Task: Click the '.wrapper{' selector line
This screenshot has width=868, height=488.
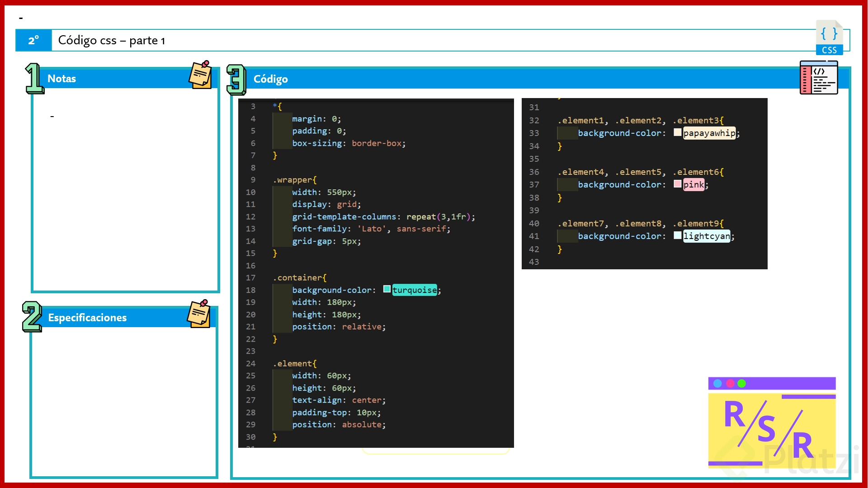Action: coord(295,180)
